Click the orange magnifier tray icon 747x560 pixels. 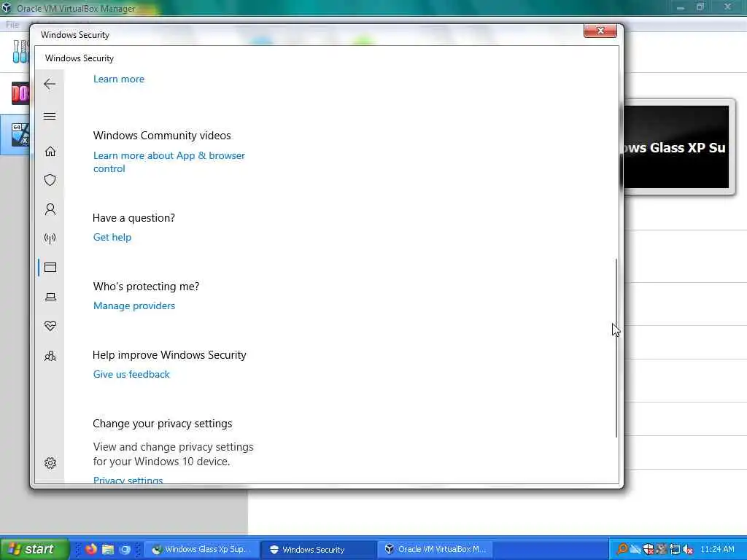pyautogui.click(x=622, y=549)
